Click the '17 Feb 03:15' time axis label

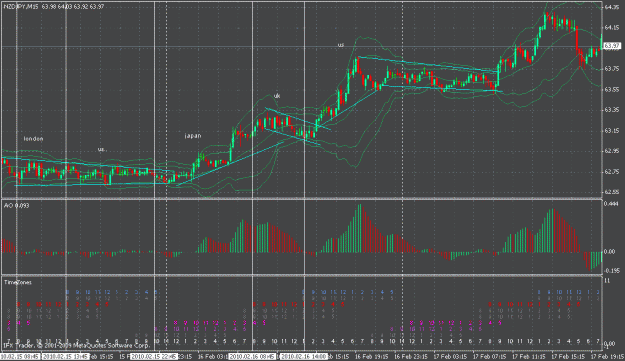450,356
